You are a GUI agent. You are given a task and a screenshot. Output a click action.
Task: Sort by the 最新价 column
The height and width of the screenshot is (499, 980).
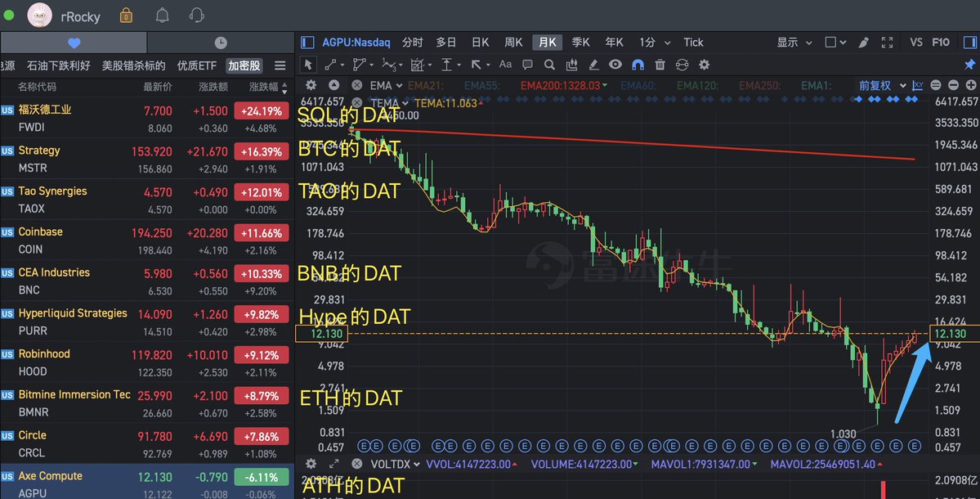pyautogui.click(x=158, y=86)
